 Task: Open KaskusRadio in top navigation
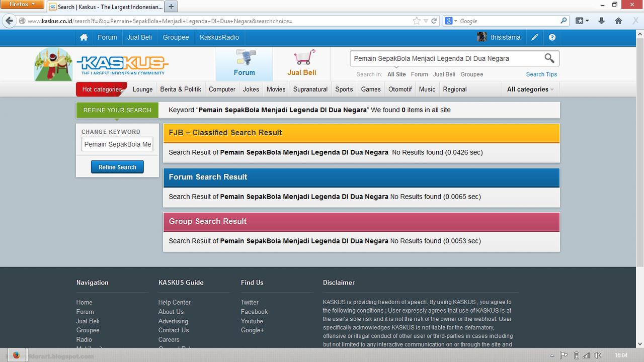[x=219, y=37]
